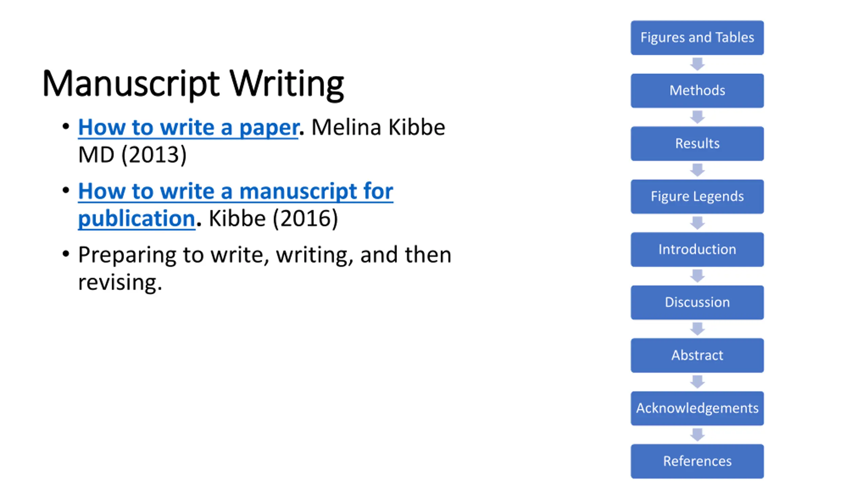868x488 pixels.
Task: Select the 'Acknowledgements' flowchart box
Action: click(697, 408)
